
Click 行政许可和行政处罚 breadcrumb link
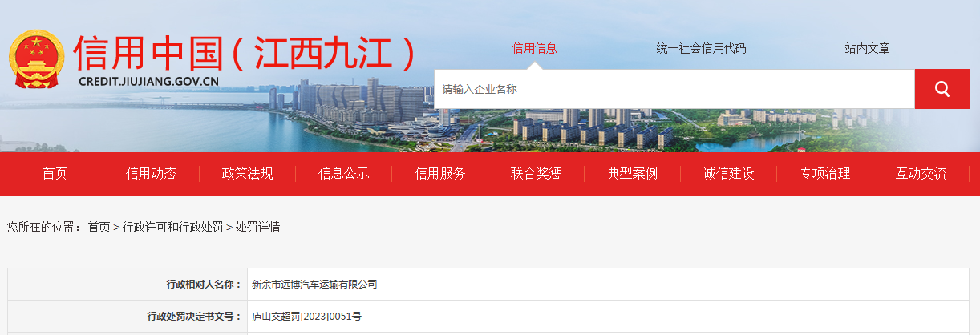point(172,227)
